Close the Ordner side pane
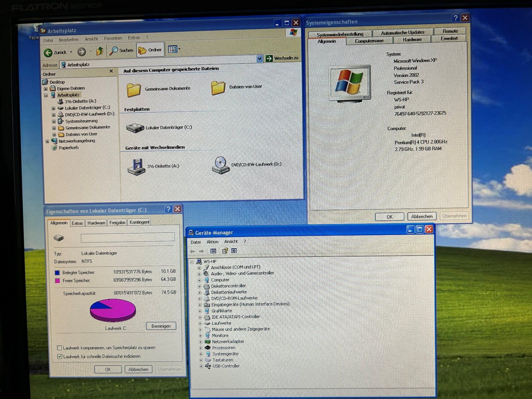 coord(111,71)
